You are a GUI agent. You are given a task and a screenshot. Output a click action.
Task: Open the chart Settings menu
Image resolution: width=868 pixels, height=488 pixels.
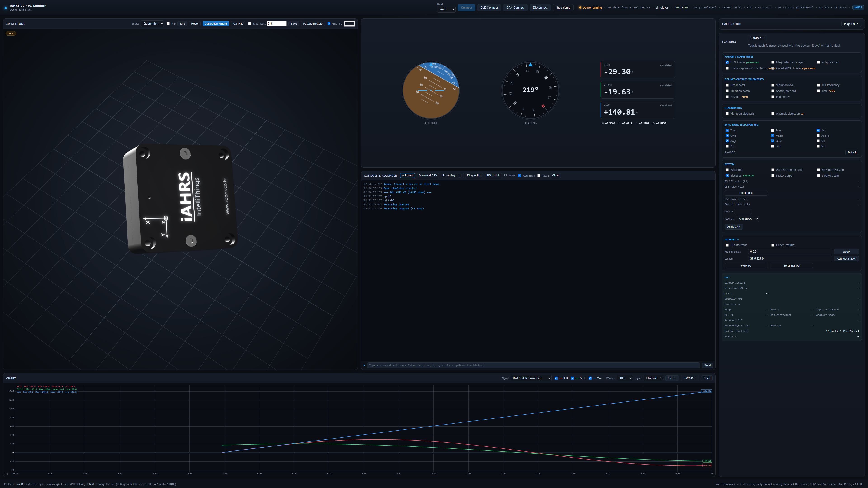click(690, 378)
